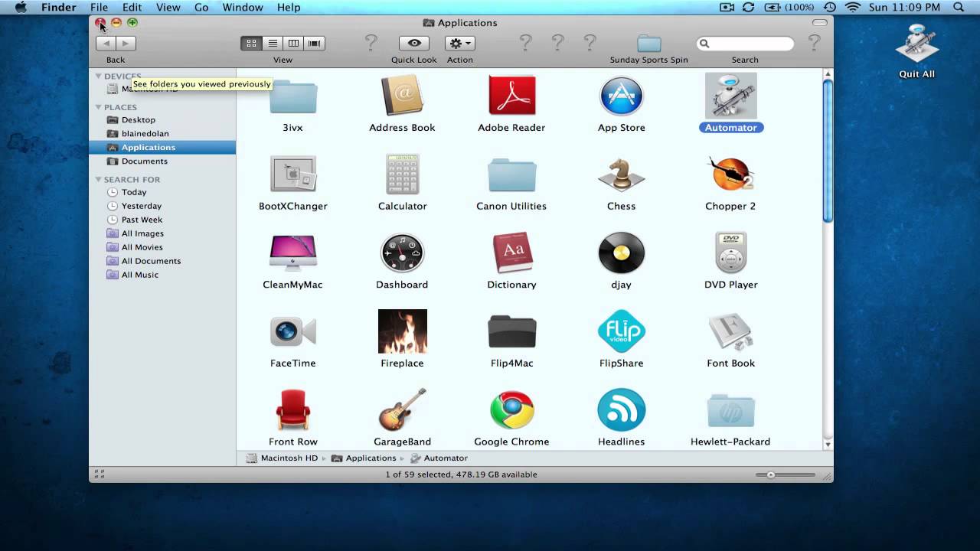Select the 3ivx folder

(x=292, y=96)
